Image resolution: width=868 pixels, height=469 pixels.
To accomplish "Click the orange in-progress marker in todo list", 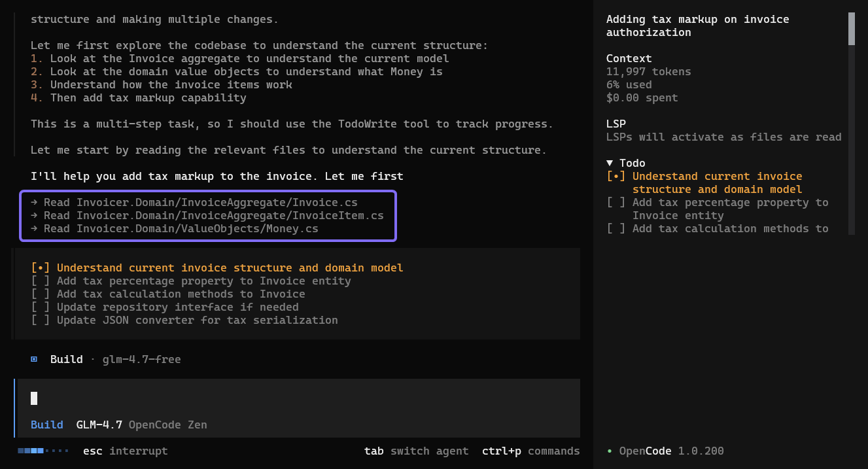I will (x=40, y=268).
